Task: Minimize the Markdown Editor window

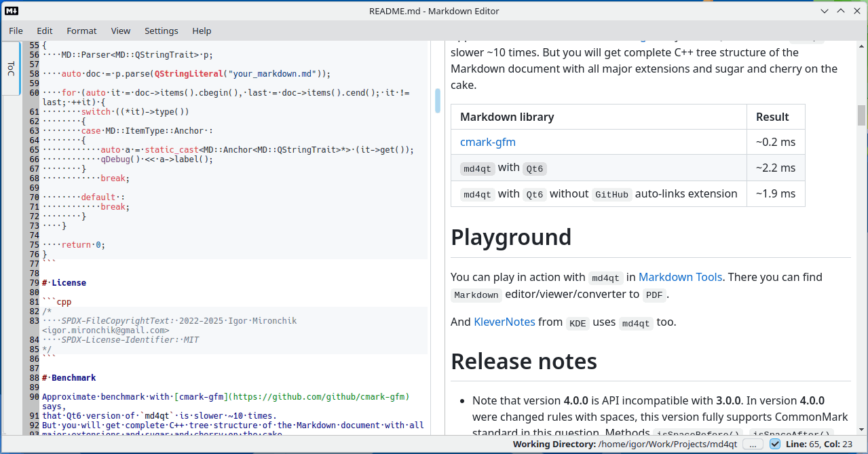Action: pos(825,11)
